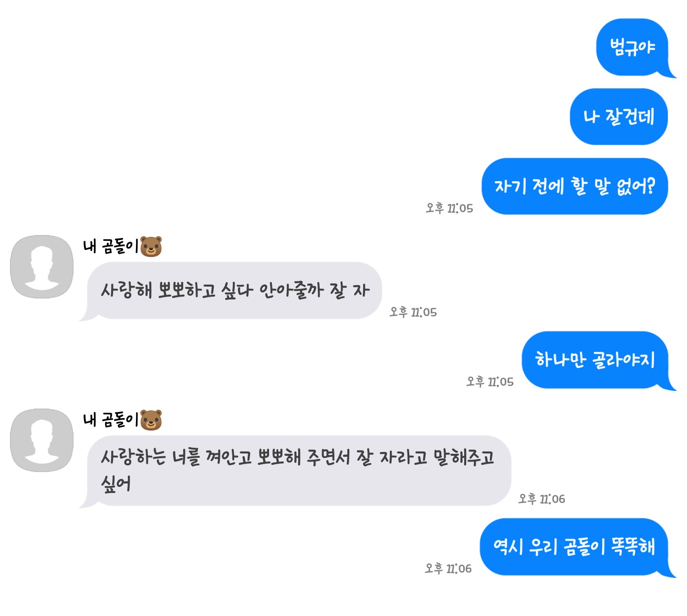Tap the message 자기 전에 할 말 없어?
The height and width of the screenshot is (616, 687).
574,186
